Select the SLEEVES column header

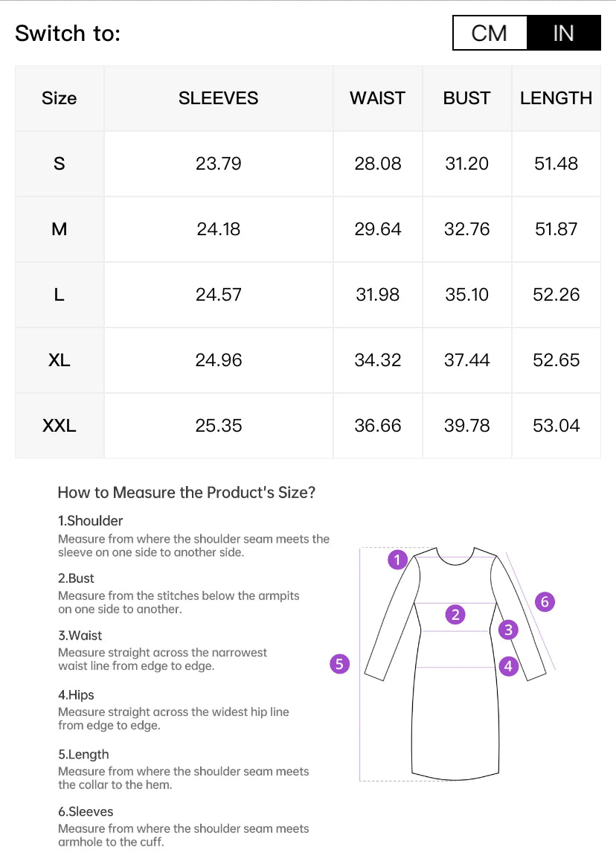(219, 98)
